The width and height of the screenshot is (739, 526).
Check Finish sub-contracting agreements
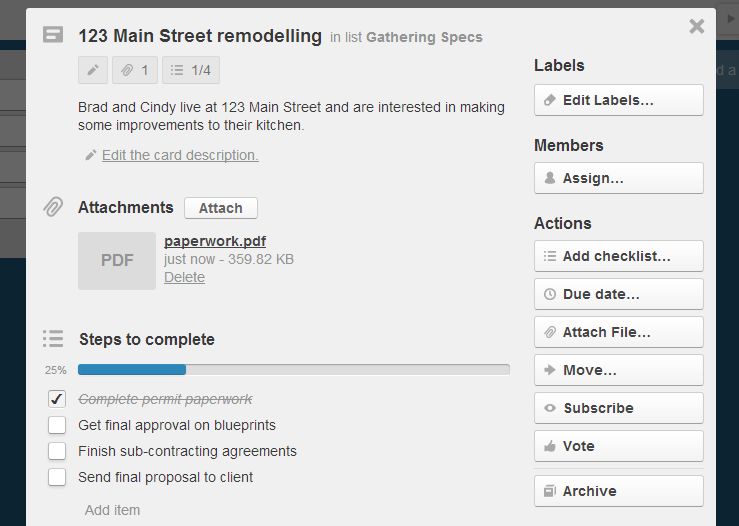tap(57, 451)
